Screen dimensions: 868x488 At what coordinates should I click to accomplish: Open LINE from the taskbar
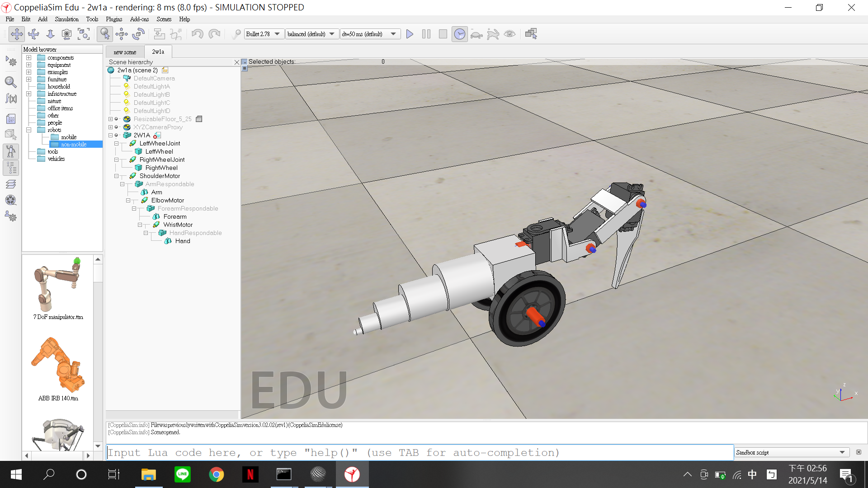[x=182, y=474]
